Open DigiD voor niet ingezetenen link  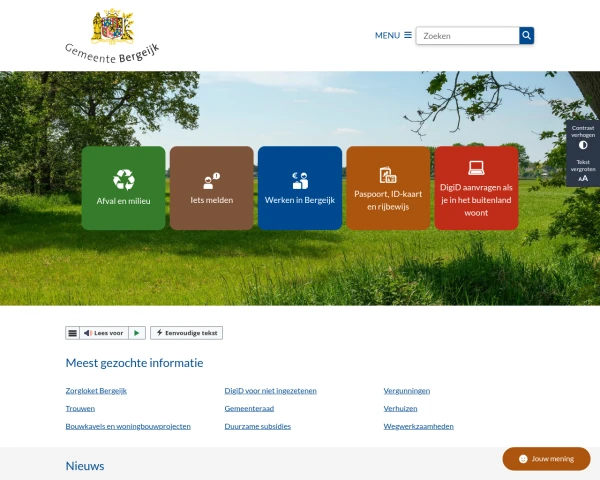pyautogui.click(x=271, y=391)
